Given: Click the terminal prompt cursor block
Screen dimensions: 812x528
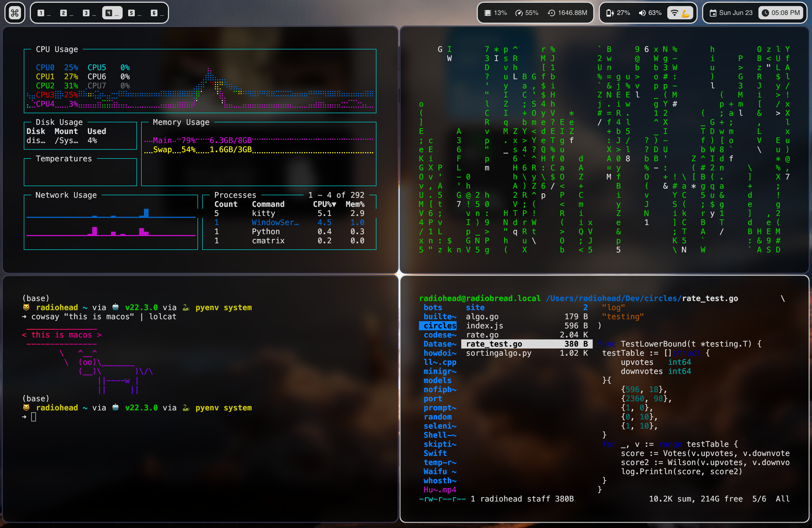Looking at the screenshot, I should click(x=33, y=417).
